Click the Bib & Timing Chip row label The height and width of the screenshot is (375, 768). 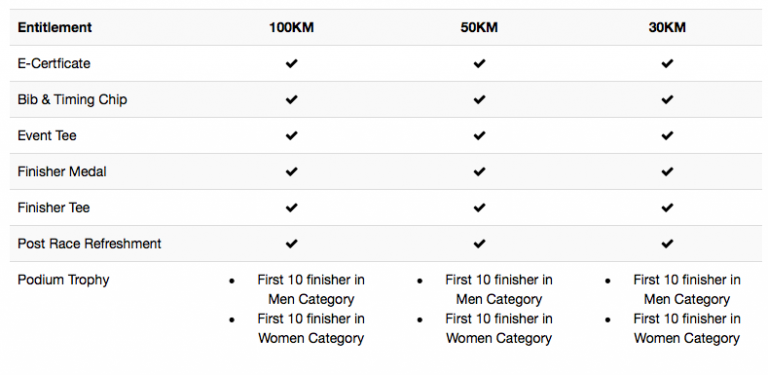pos(72,99)
